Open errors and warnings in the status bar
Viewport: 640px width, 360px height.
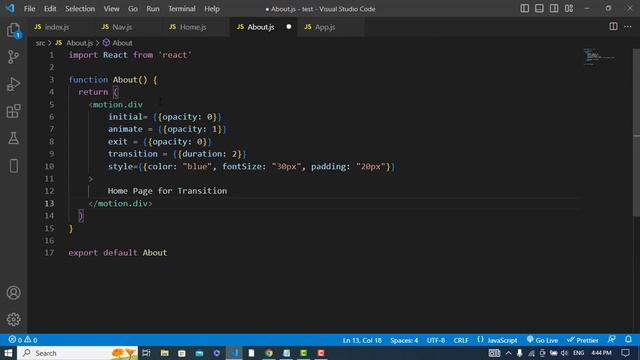[x=23, y=340]
